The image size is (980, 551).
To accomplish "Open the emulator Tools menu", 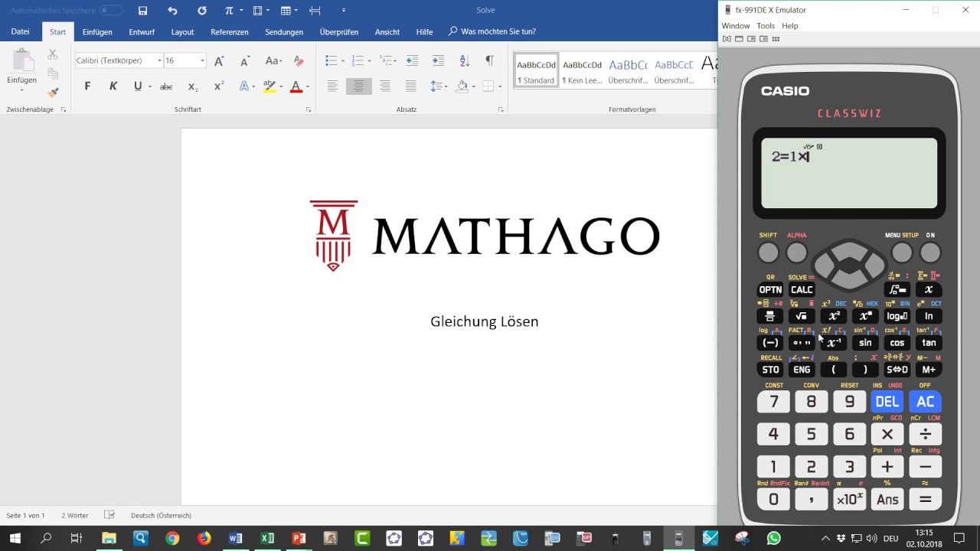I will tap(766, 26).
